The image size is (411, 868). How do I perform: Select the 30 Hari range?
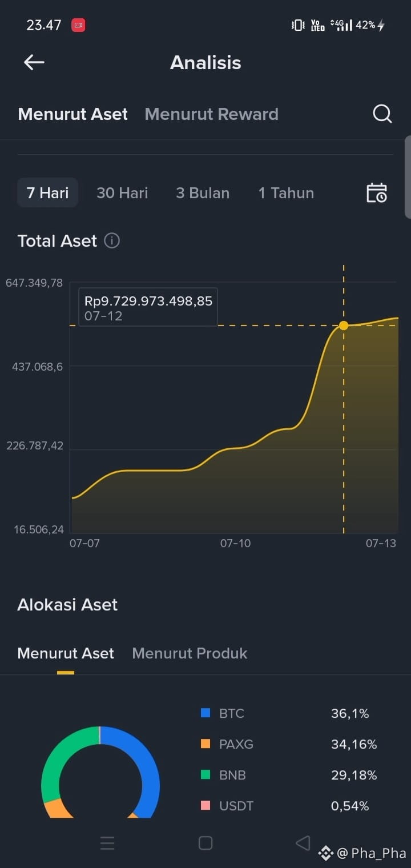pyautogui.click(x=122, y=193)
